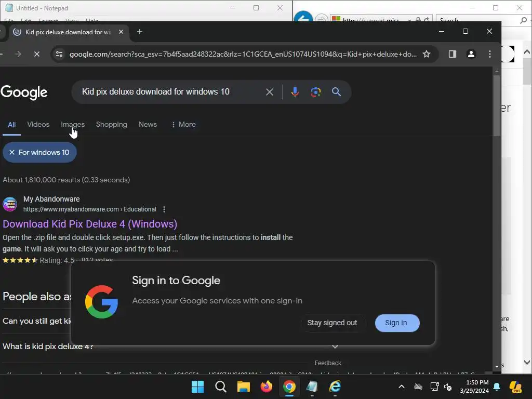Click the My Abandonware site favicon
The width and height of the screenshot is (532, 399).
tap(10, 204)
